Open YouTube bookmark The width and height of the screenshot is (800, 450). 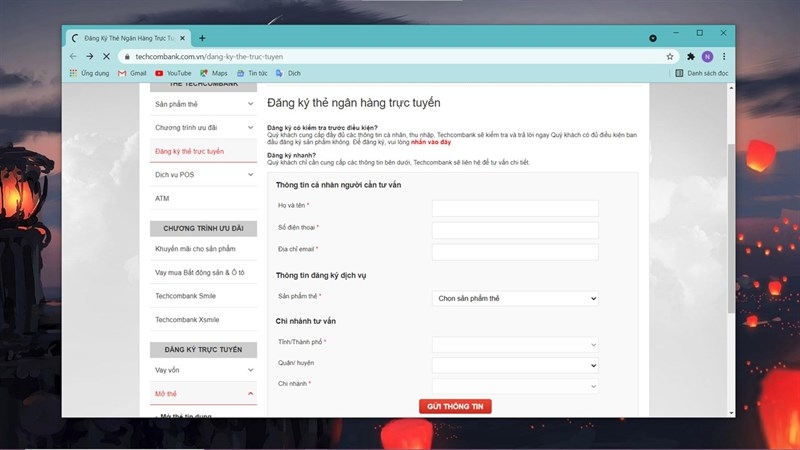[x=173, y=73]
